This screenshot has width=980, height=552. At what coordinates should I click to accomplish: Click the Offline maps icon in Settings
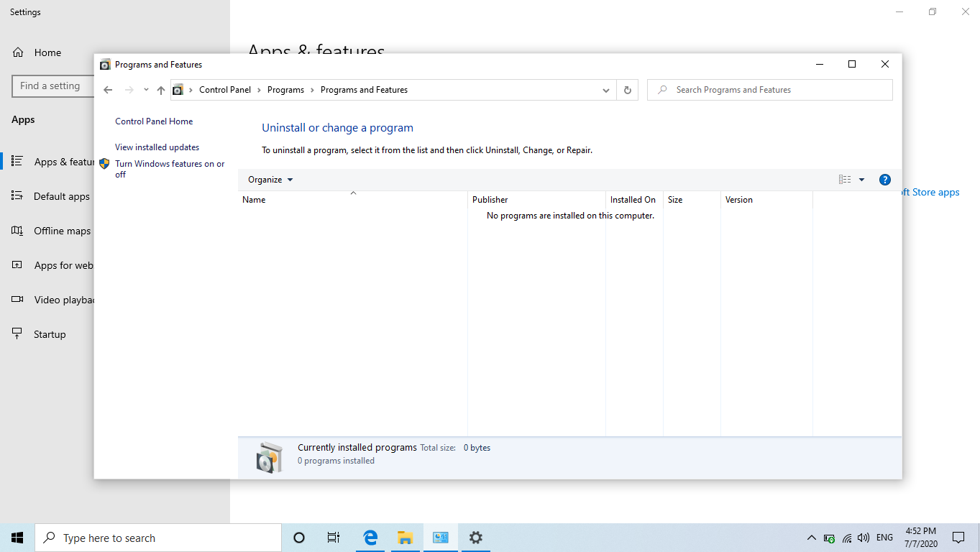pos(17,231)
